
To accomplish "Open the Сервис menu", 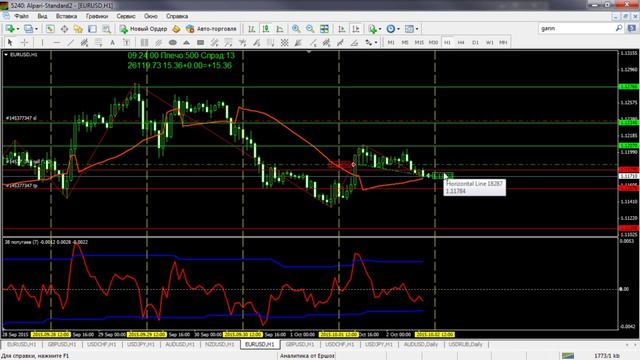I will (x=126, y=16).
